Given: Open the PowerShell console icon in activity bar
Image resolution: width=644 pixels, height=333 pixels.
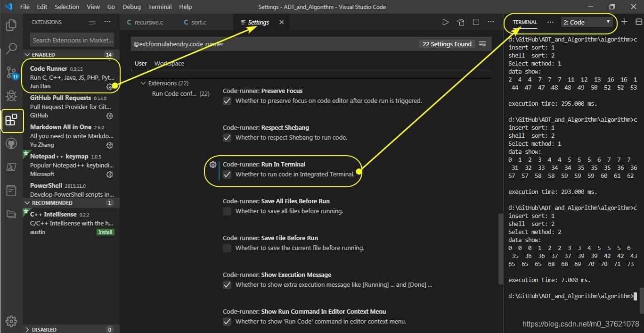Looking at the screenshot, I should click(11, 167).
